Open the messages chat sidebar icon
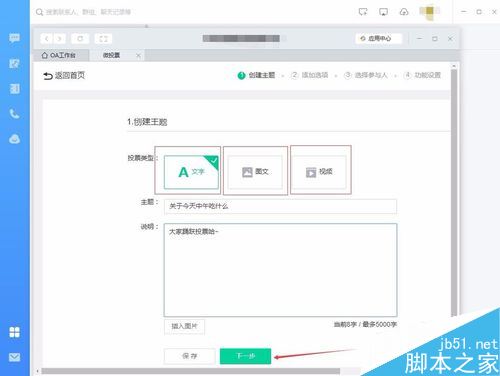This screenshot has height=376, width=500. 14,38
